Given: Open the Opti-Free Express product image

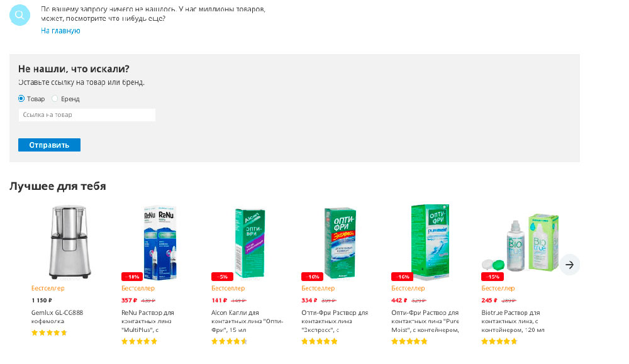Looking at the screenshot, I should 340,243.
